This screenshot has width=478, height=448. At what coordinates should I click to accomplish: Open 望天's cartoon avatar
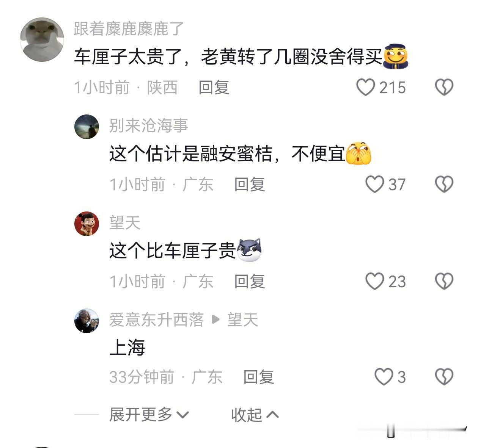(x=86, y=224)
